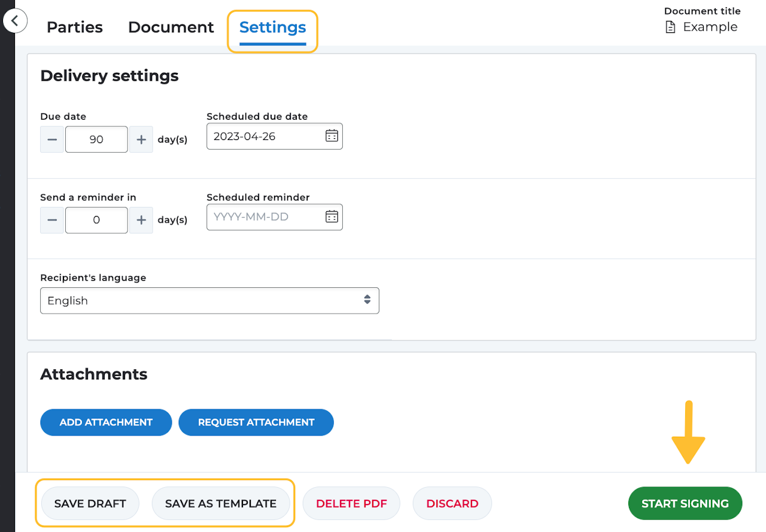Increase Due date days with plus
Viewport: 766px width, 532px height.
point(141,139)
